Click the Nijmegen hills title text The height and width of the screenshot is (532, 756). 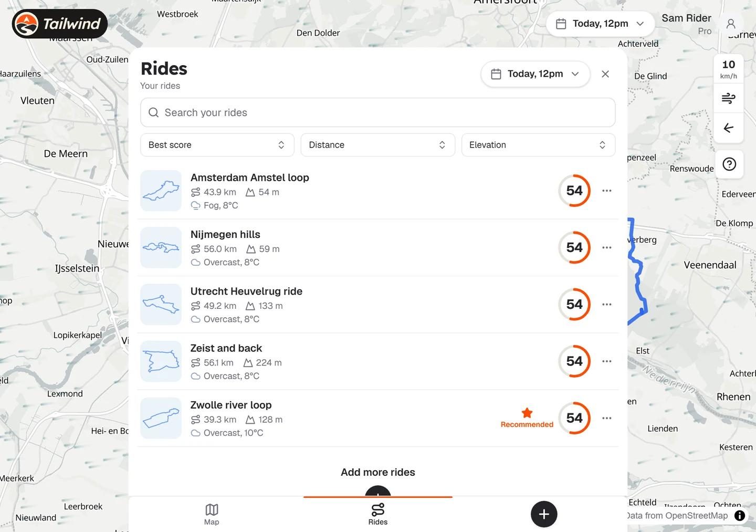pos(225,234)
